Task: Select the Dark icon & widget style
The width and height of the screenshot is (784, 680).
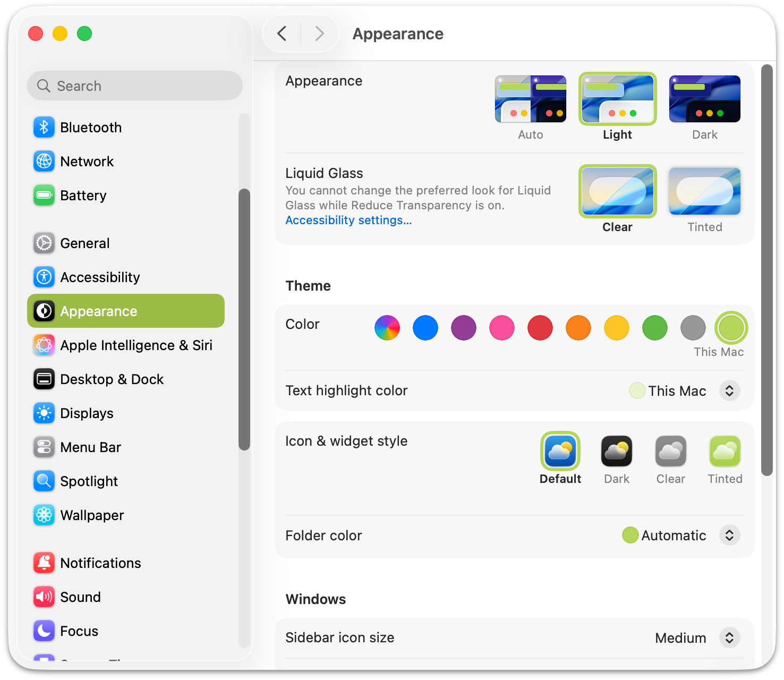Action: pos(616,452)
